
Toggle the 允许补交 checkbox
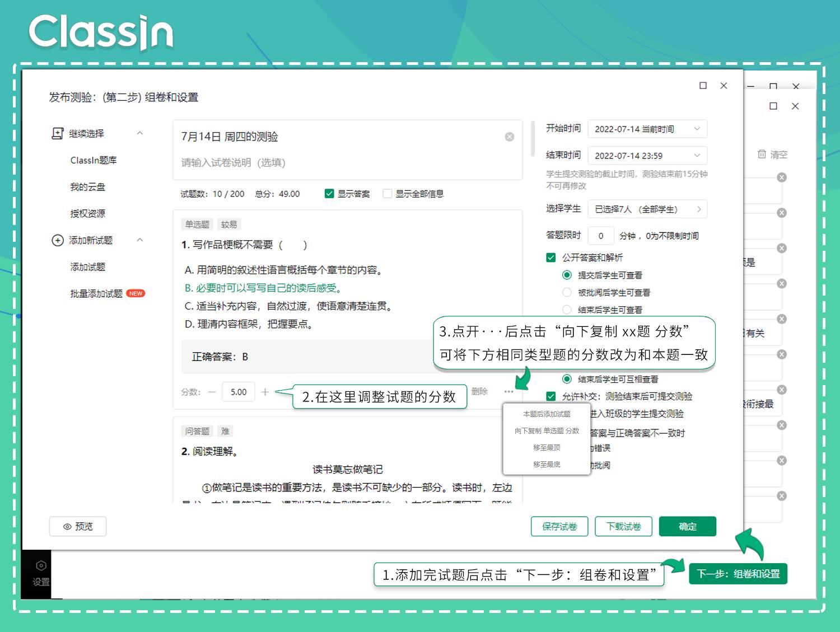551,396
